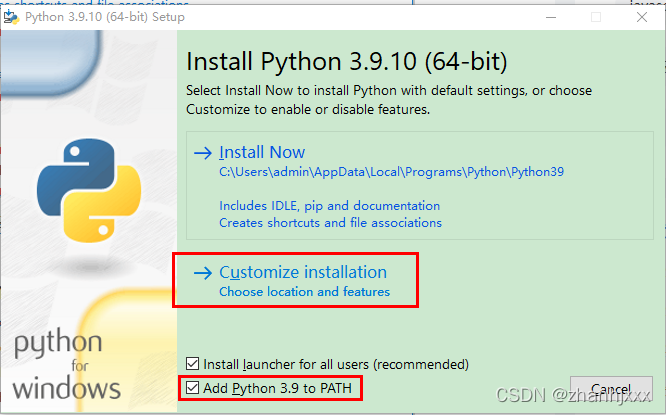
Task: Minimize the Python Setup window
Action: click(x=551, y=17)
